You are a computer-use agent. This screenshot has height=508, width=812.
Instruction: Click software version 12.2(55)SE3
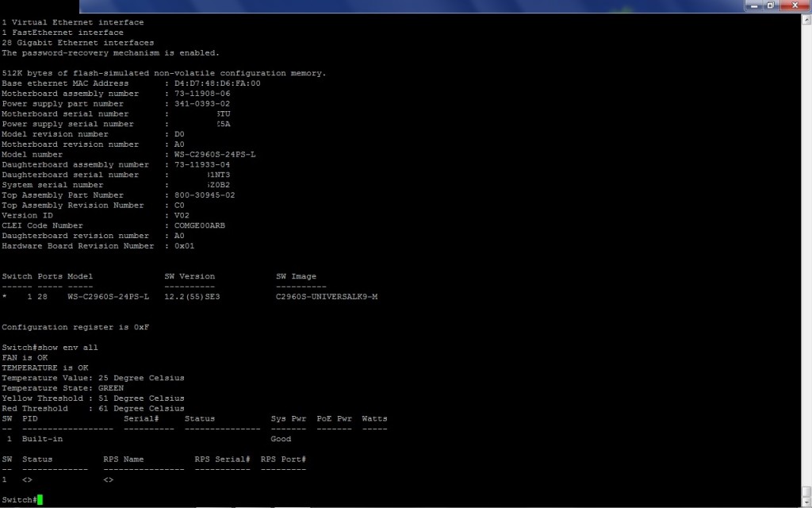tap(192, 297)
